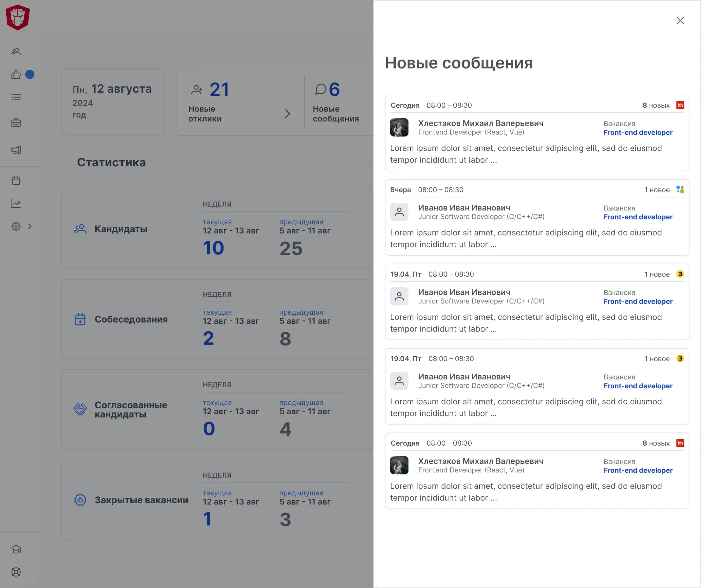Open Front-end developer link in Вчера message
701x588 pixels.
click(x=637, y=217)
